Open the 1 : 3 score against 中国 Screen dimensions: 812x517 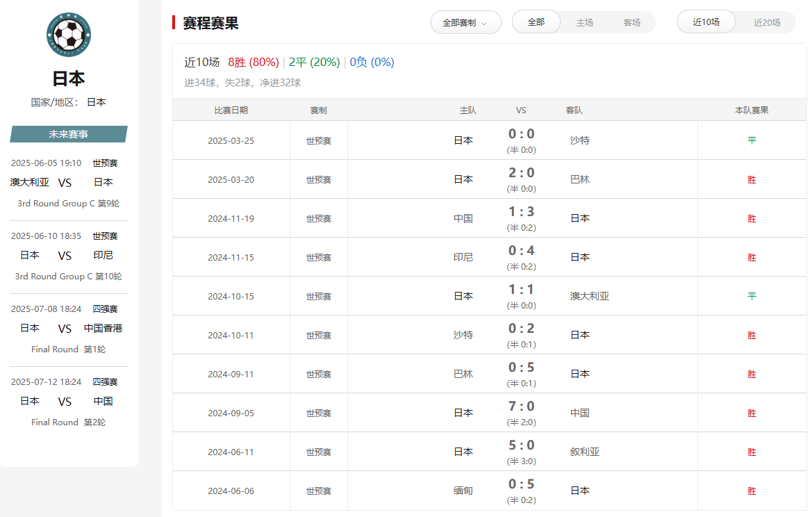(522, 212)
